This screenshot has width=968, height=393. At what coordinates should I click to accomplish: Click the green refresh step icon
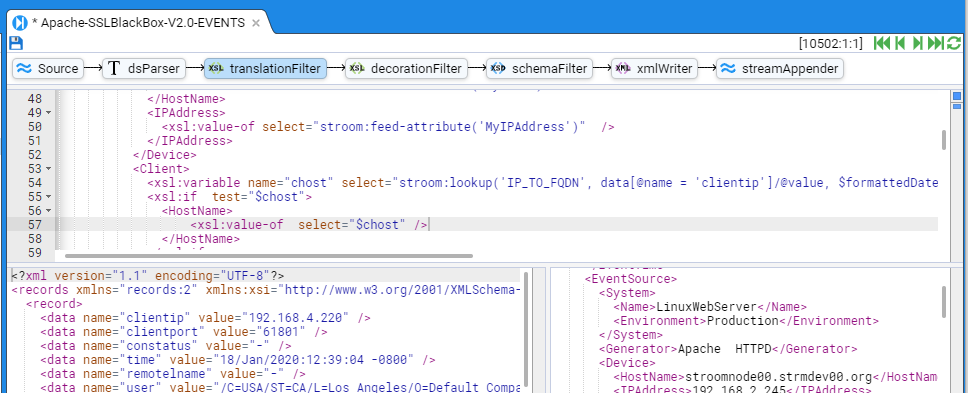pos(954,43)
